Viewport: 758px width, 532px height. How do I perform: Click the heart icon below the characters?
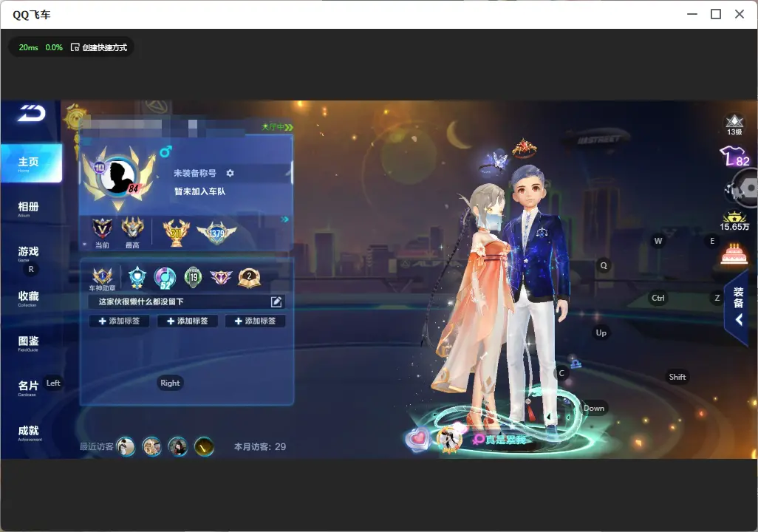click(417, 439)
